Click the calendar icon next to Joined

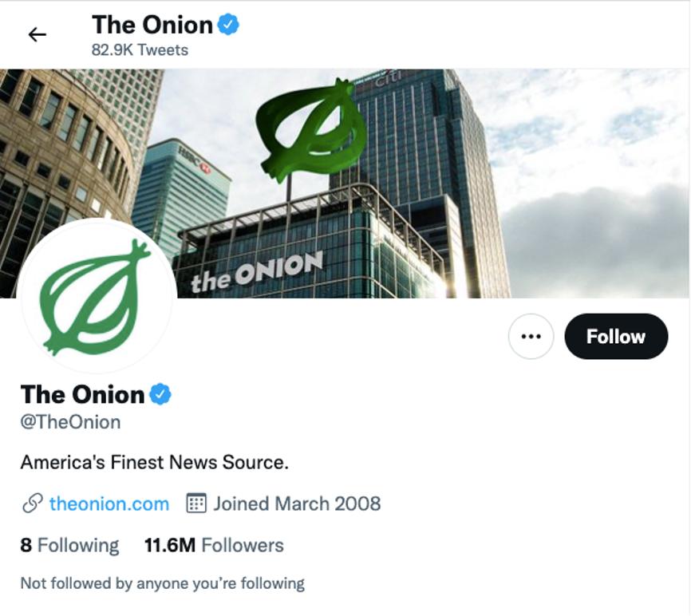(x=195, y=503)
